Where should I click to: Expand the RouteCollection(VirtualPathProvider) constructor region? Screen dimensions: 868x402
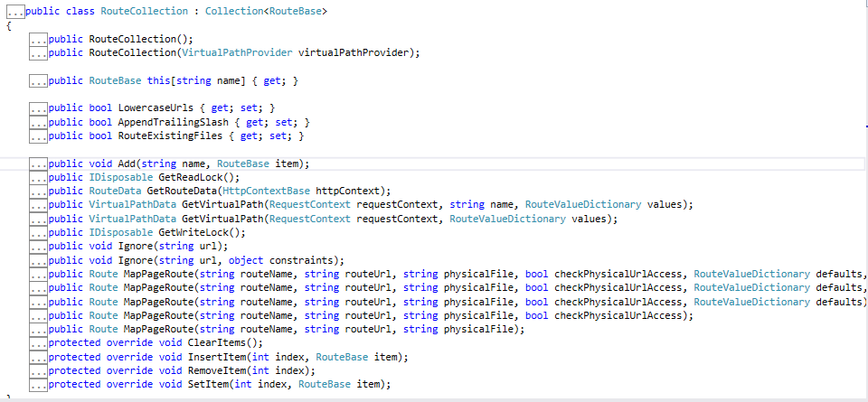39,53
